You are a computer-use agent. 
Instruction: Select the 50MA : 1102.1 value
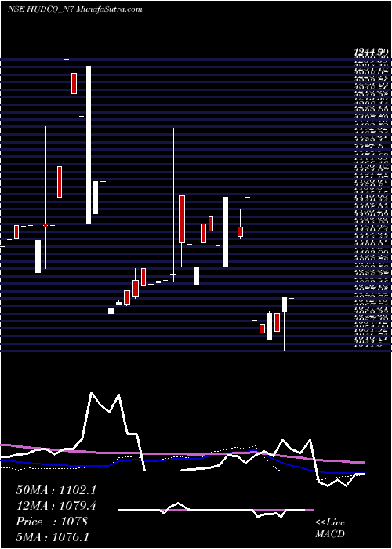[x=56, y=490]
